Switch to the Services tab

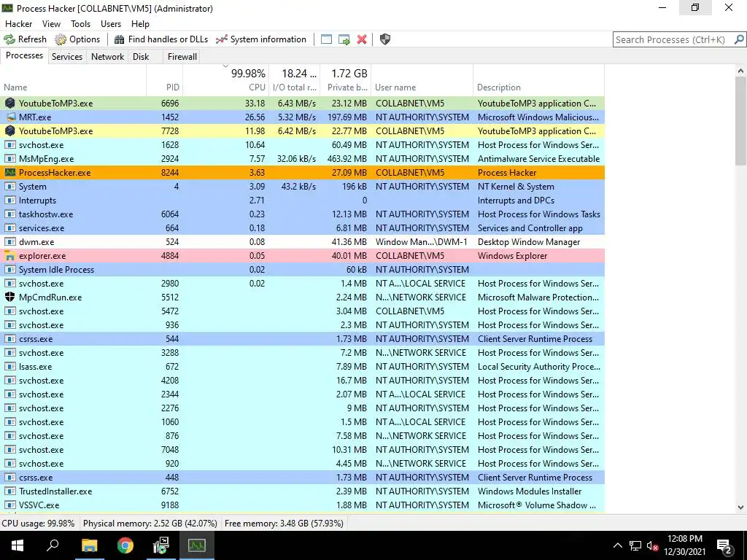66,57
